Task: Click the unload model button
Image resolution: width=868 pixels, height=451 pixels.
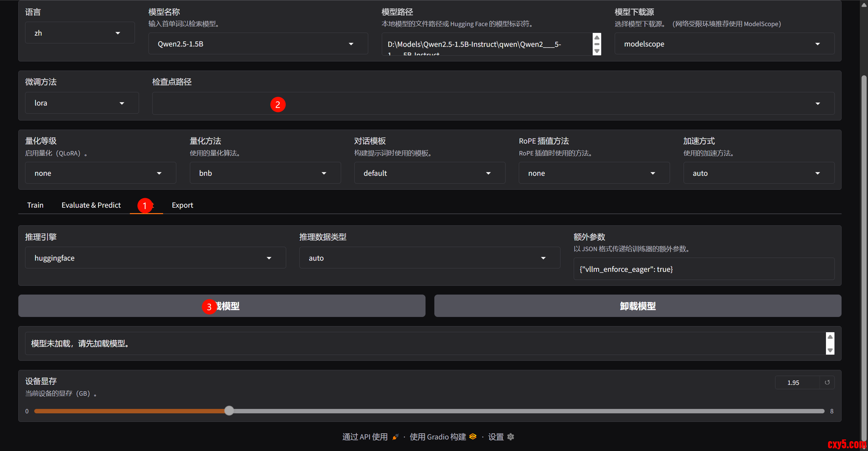Action: [637, 306]
